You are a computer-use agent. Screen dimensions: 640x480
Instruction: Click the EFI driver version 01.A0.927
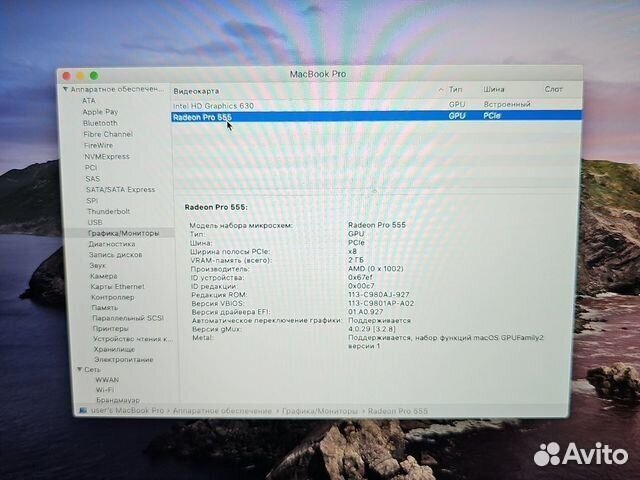point(366,312)
